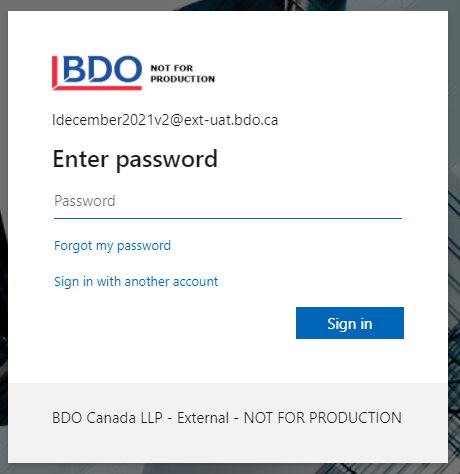Viewport: 460px width, 474px height.
Task: Click the blue underline beneath the Password field
Action: 228,218
